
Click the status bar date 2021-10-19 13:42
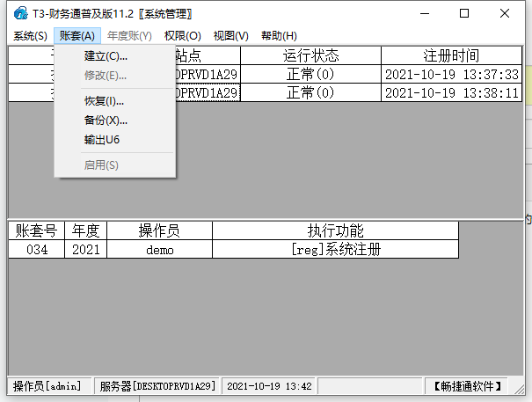tap(269, 386)
